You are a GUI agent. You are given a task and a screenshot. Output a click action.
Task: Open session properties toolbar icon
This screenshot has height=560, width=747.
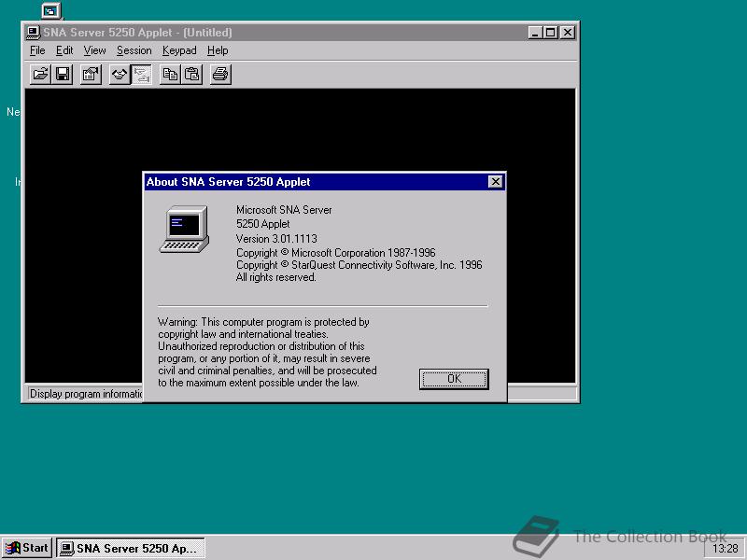pos(91,75)
